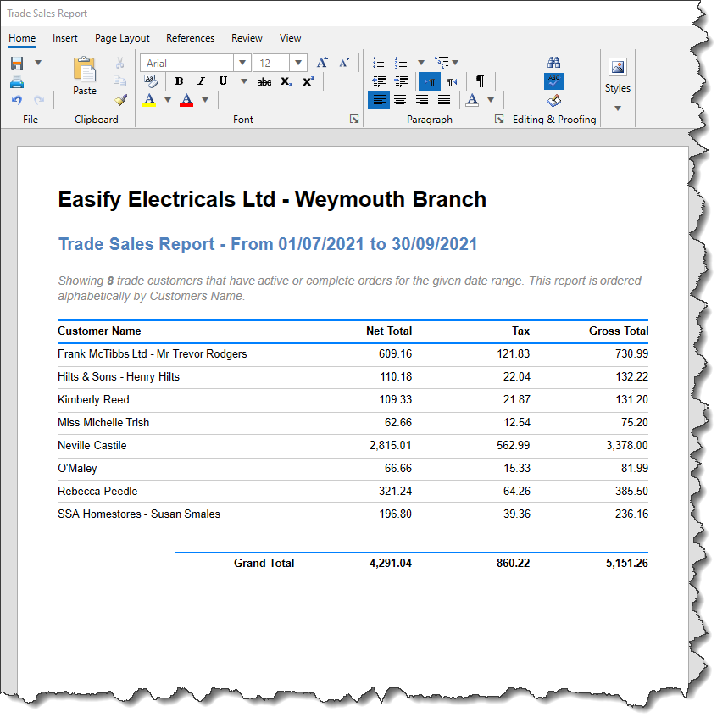Toggle bold formatting
The image size is (728, 723).
click(179, 81)
